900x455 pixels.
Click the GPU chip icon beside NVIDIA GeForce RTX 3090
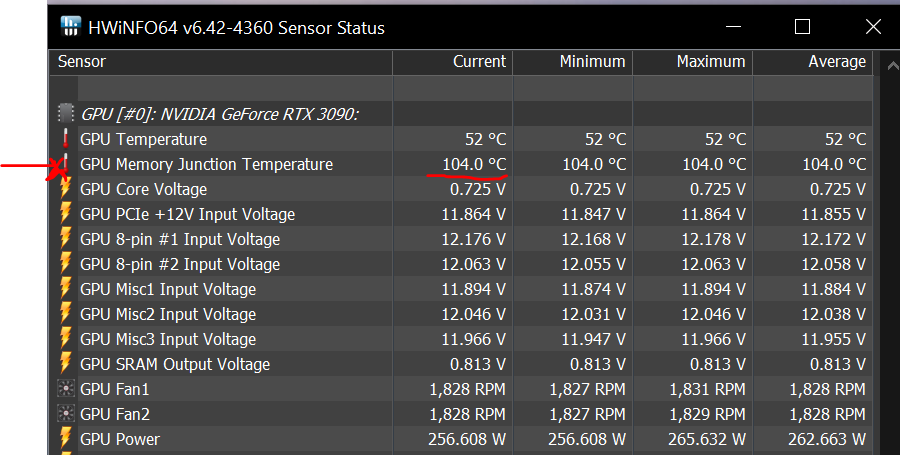(x=66, y=113)
